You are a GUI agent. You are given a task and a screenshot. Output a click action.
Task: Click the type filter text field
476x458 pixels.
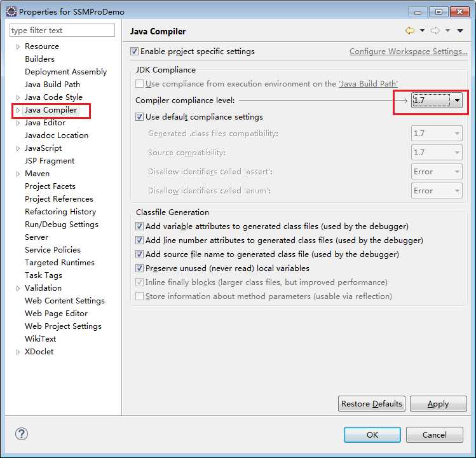pos(62,31)
